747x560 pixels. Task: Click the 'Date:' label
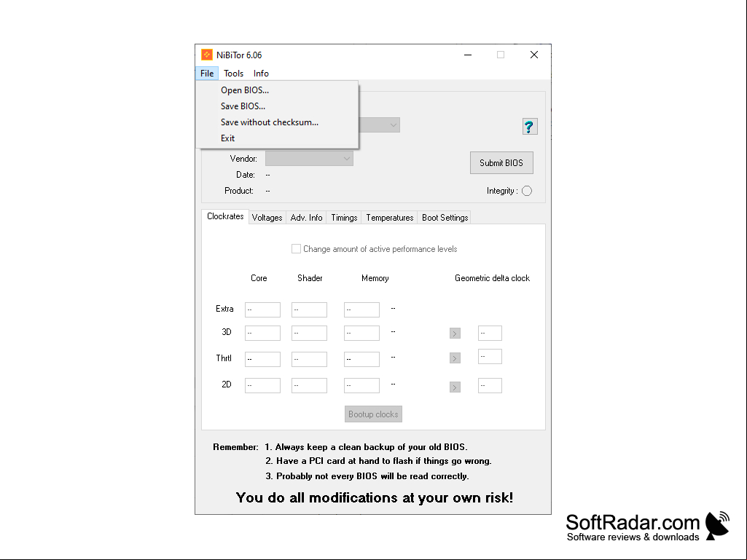(x=246, y=175)
